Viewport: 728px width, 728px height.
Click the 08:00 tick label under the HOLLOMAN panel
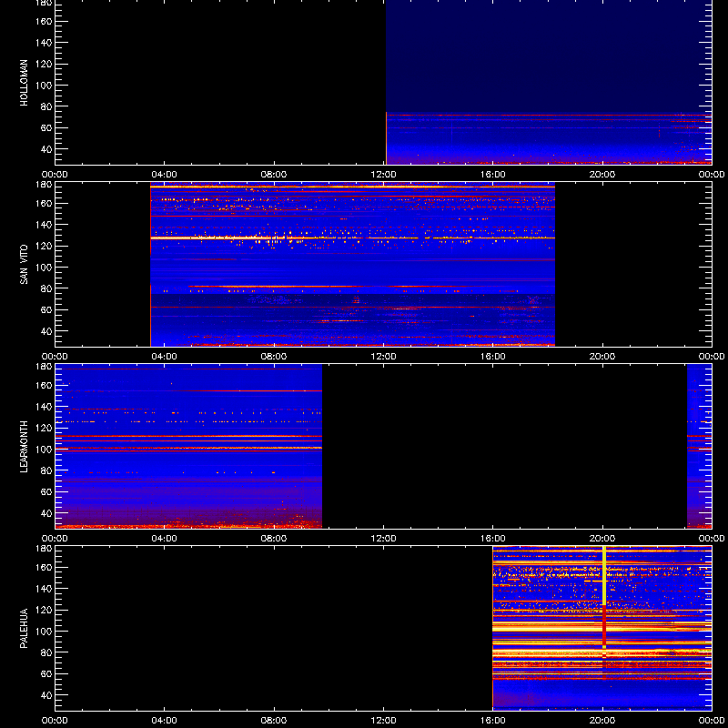click(274, 175)
